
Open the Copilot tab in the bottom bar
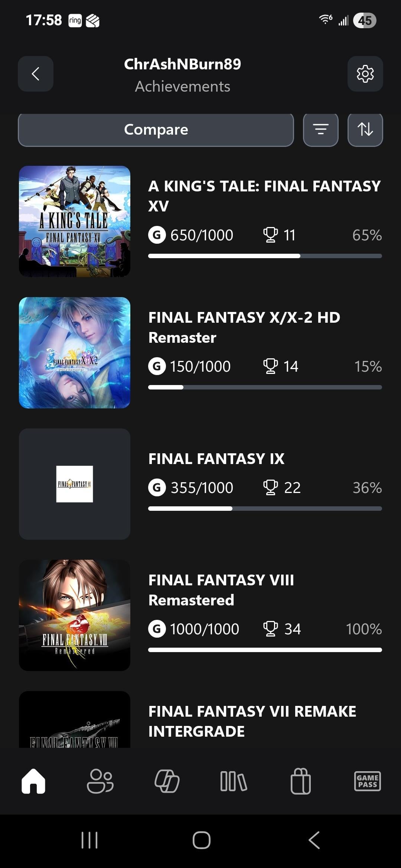pos(167,781)
